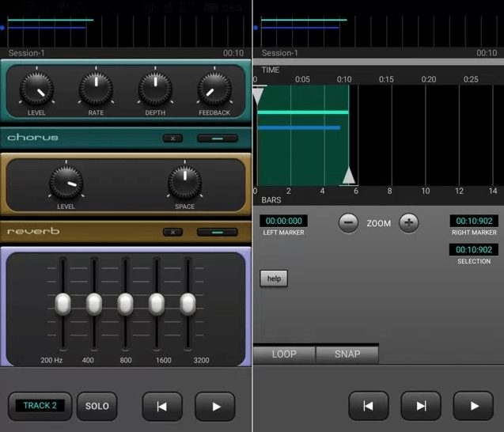
Task: Open the help button
Action: [x=274, y=279]
